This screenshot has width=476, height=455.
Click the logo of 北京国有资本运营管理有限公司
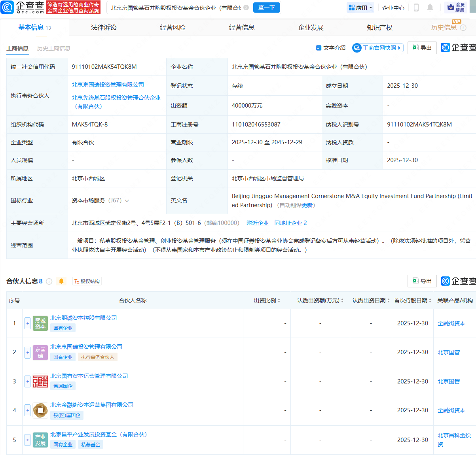(x=40, y=381)
